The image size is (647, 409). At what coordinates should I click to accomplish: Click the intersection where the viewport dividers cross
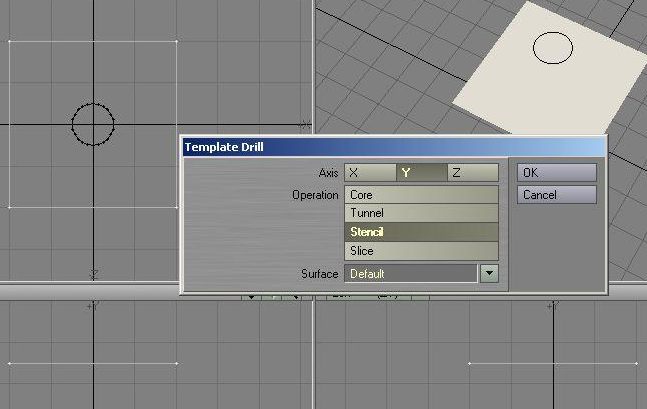point(314,290)
